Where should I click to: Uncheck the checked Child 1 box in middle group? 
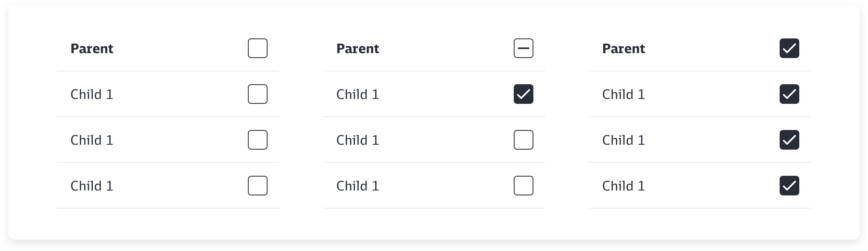[524, 94]
